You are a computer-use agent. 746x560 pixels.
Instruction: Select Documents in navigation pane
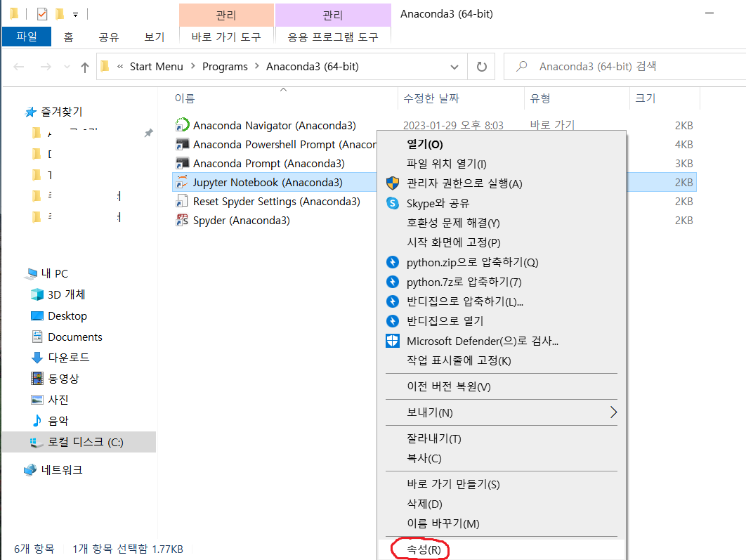(75, 337)
